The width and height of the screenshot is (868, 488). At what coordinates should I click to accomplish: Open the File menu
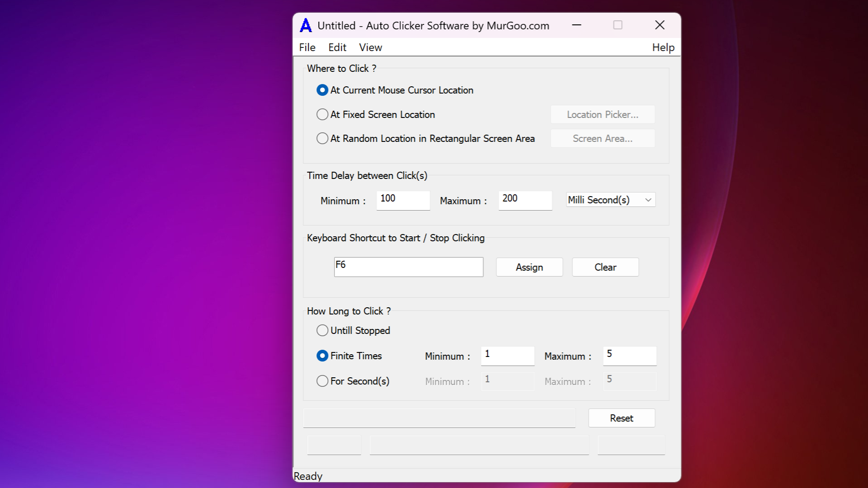[307, 47]
